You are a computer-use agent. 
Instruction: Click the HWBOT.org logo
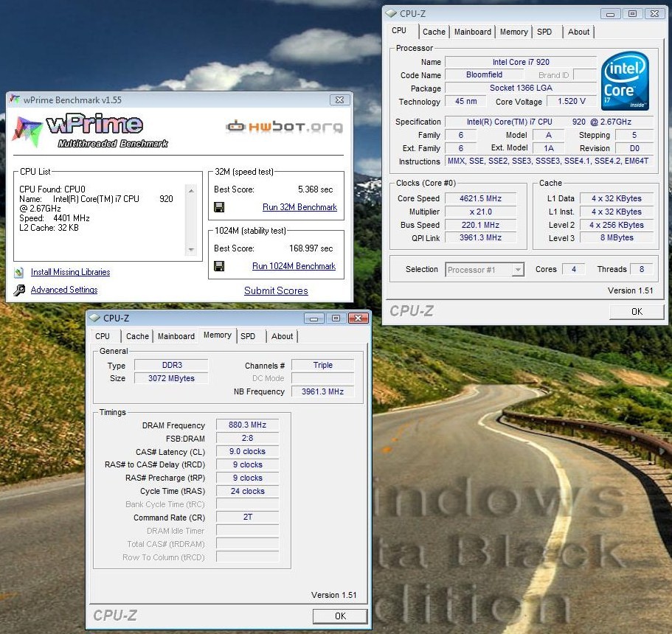click(x=285, y=126)
